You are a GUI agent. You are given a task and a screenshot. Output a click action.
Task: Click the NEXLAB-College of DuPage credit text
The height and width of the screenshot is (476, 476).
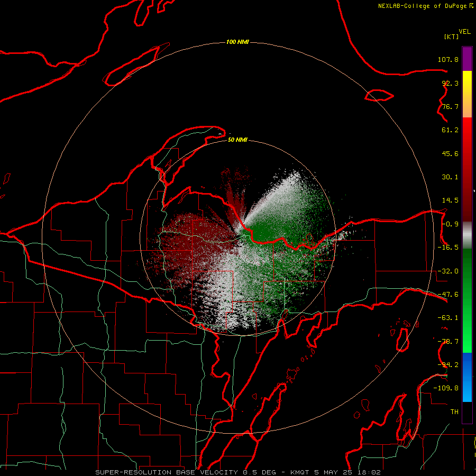[426, 6]
